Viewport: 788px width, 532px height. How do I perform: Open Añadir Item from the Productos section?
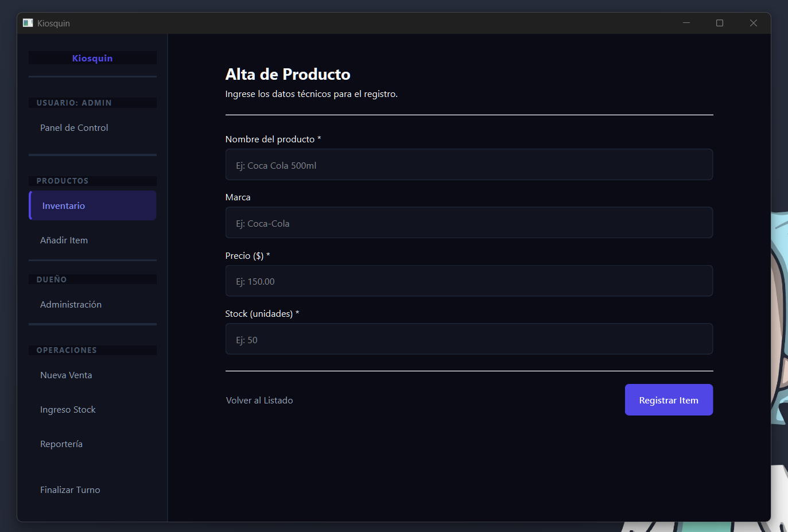coord(64,240)
